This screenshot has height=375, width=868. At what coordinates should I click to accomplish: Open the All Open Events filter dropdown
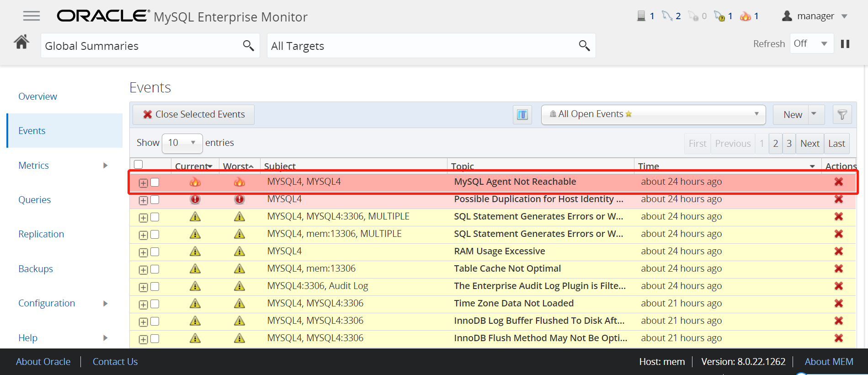pyautogui.click(x=653, y=114)
